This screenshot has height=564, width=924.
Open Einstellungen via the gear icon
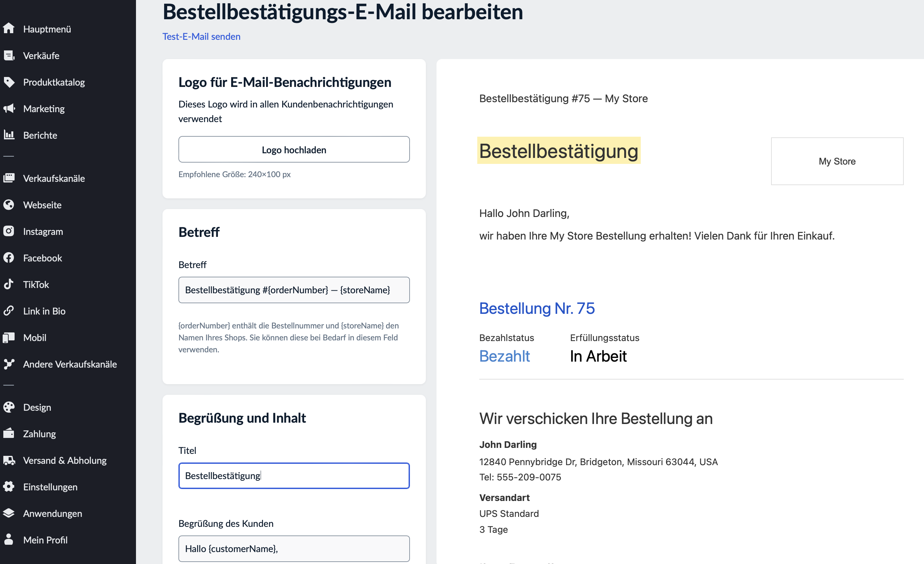[9, 487]
